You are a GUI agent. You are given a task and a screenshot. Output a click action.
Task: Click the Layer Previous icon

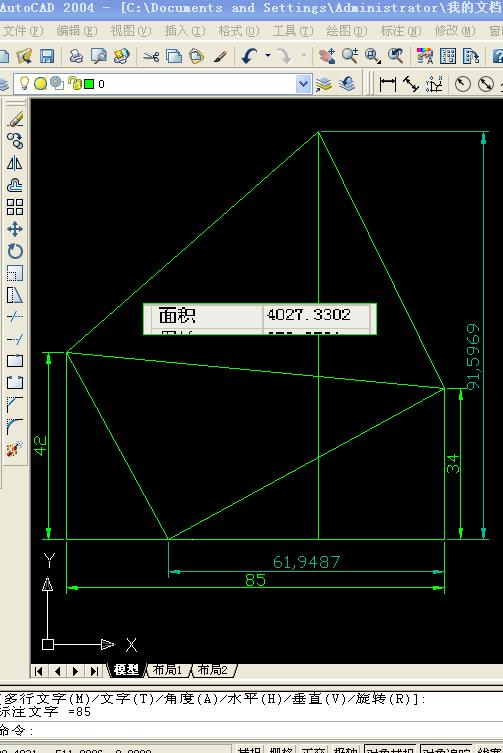pos(347,84)
